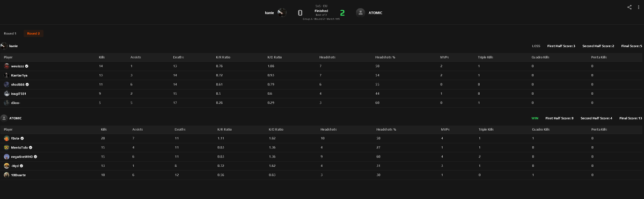
Task: Click d3oo-'s 17 deaths value
Action: coord(175,103)
